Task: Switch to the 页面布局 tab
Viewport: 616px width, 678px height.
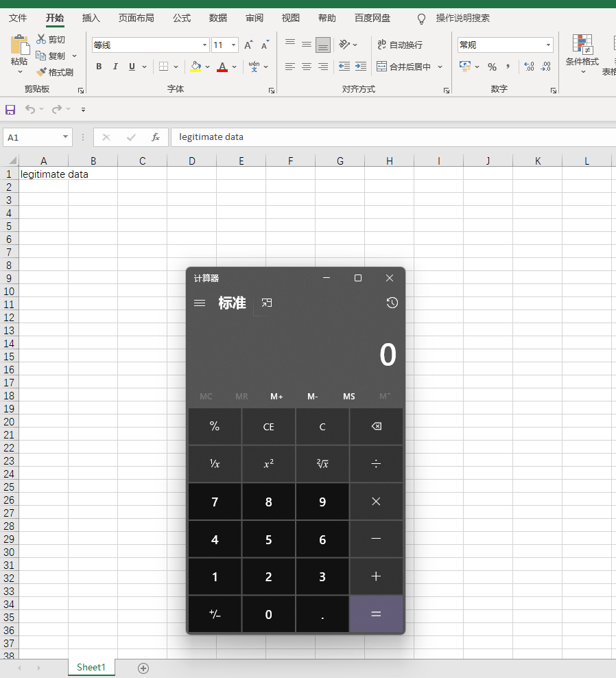Action: (137, 18)
